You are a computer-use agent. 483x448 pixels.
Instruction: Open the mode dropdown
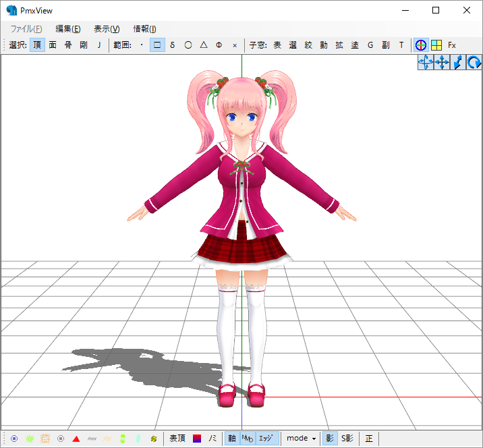click(301, 439)
